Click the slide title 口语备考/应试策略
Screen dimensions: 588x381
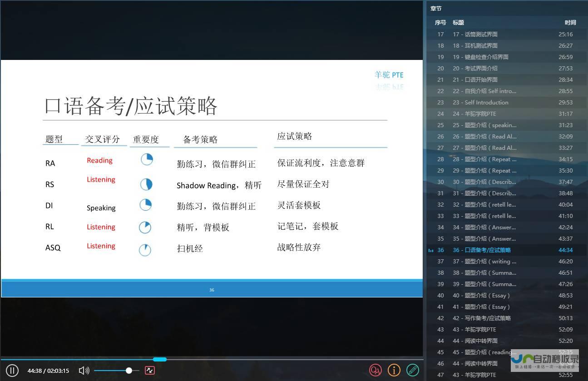[x=131, y=106]
